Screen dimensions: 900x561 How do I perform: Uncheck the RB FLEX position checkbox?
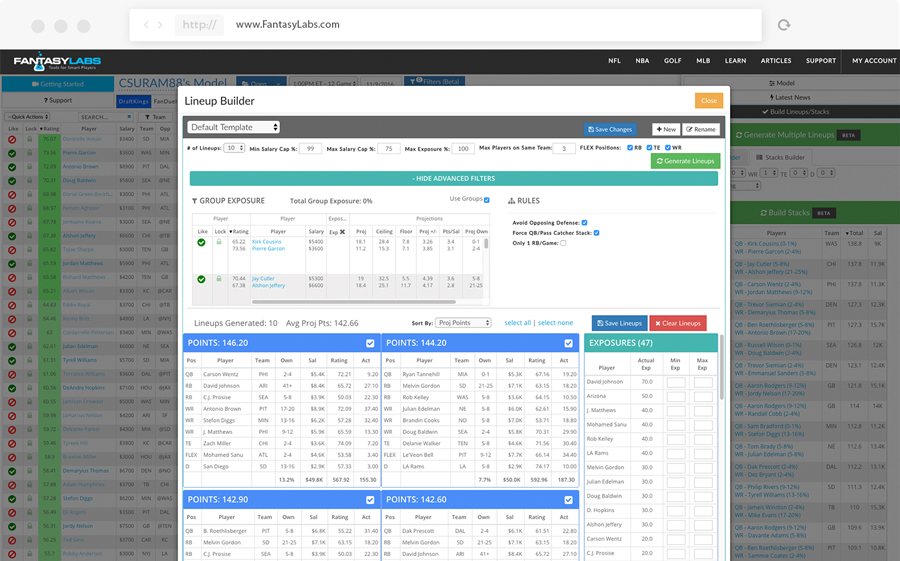pos(630,148)
